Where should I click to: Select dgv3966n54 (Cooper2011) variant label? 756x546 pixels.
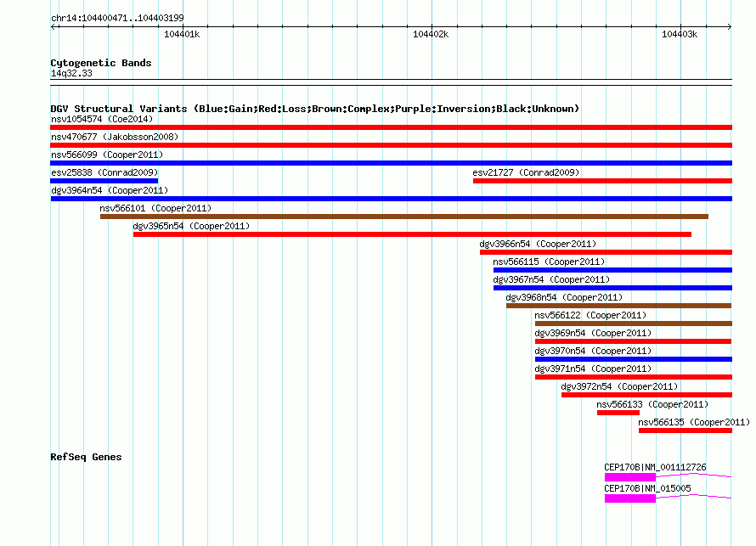(x=538, y=244)
